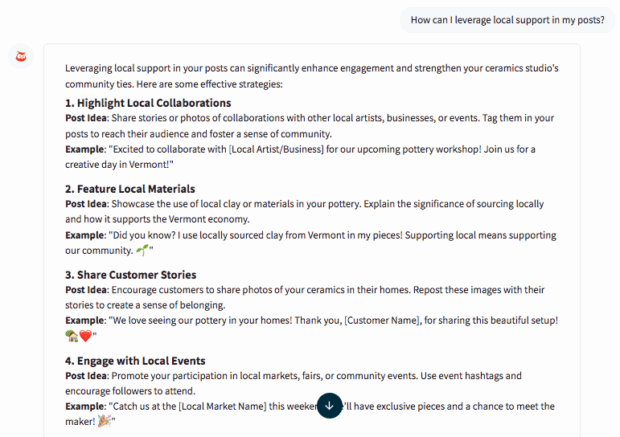Click the party popper emoji after 'maker!'
Screen dimensions: 620x437
106,422
